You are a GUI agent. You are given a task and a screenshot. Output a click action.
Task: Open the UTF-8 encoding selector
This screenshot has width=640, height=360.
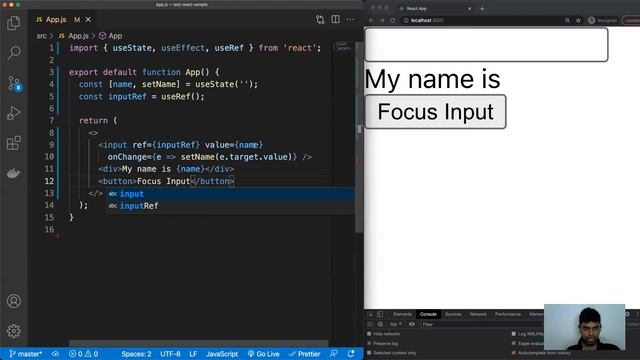tap(170, 354)
